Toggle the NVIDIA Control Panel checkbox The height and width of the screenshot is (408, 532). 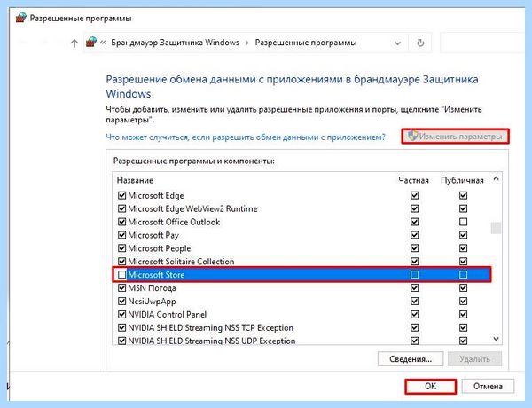click(x=121, y=315)
